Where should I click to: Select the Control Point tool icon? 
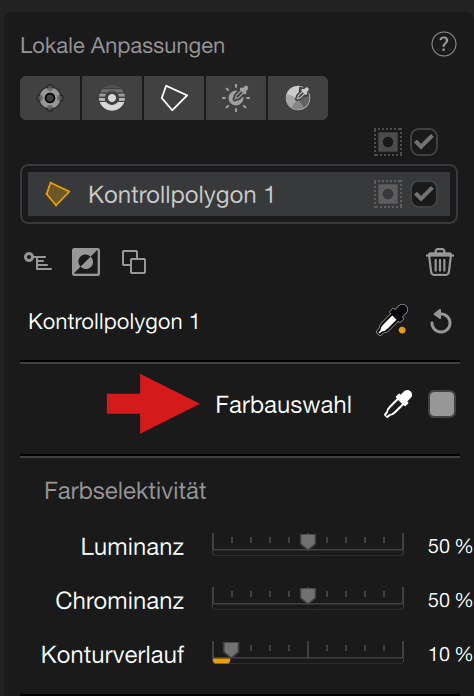pos(50,98)
